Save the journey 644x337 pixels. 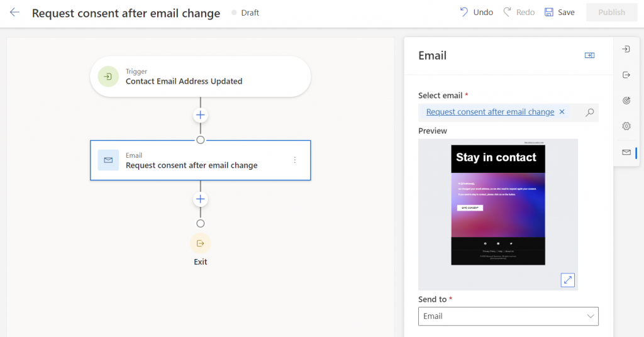pos(559,13)
